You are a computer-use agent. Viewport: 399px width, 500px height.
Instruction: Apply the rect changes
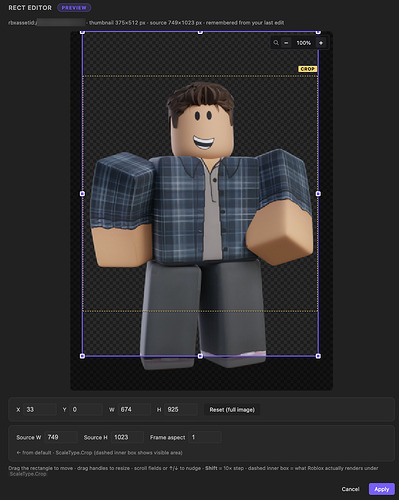click(382, 489)
